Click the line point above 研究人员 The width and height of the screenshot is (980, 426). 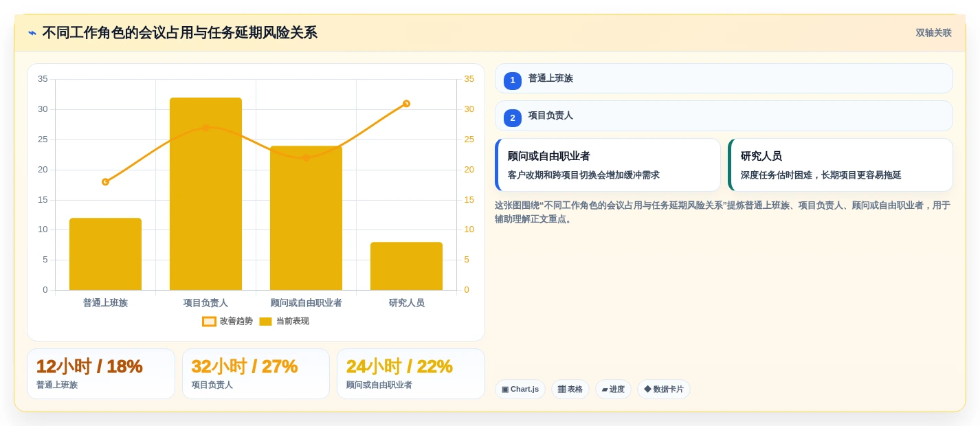(x=406, y=104)
